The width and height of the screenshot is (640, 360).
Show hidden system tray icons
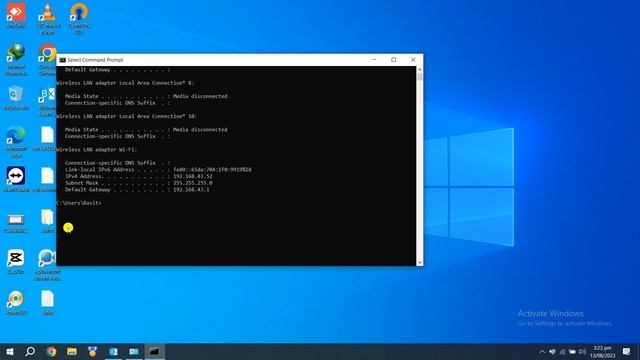point(542,352)
